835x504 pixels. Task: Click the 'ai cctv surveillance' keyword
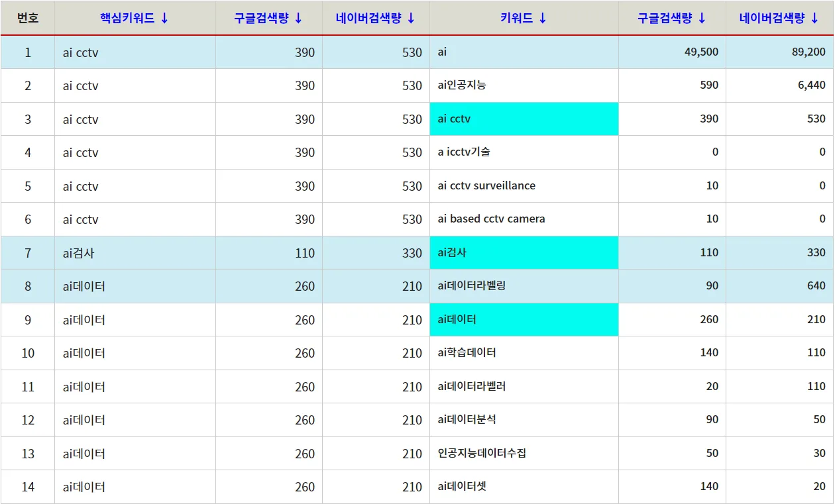486,186
